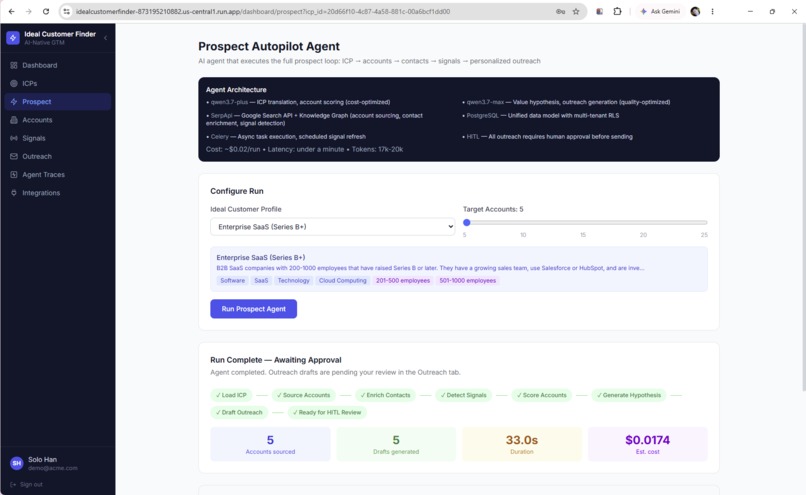Click the Drafts generated stat card

pos(396,444)
